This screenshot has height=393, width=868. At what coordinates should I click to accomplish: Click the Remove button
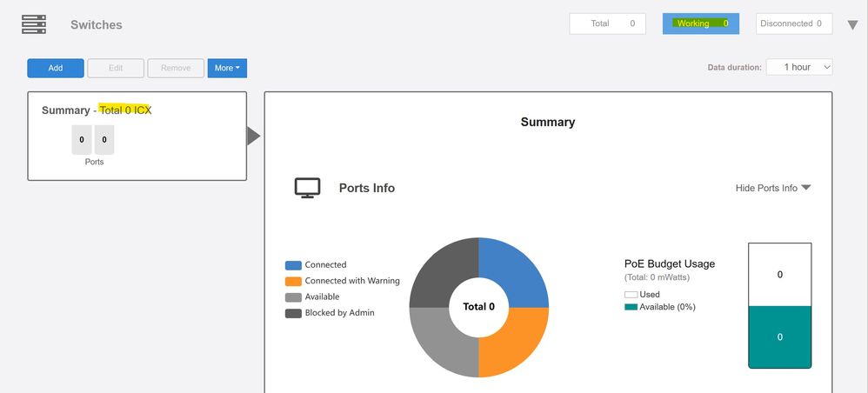pos(176,68)
